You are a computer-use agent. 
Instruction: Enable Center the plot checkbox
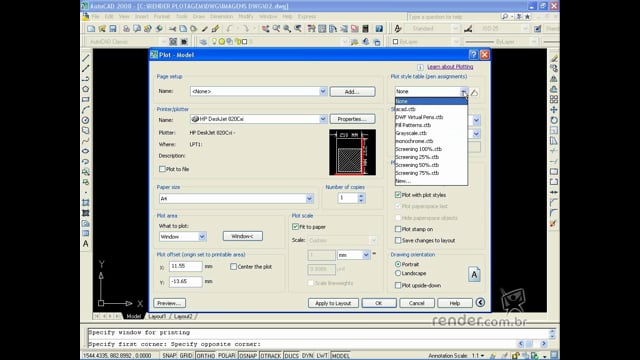pyautogui.click(x=233, y=267)
